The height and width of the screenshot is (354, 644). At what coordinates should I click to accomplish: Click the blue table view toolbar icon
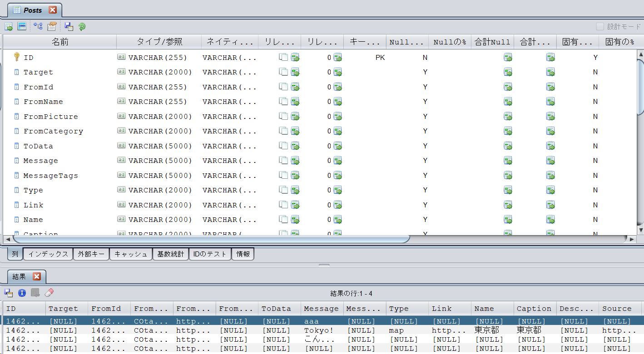click(22, 26)
